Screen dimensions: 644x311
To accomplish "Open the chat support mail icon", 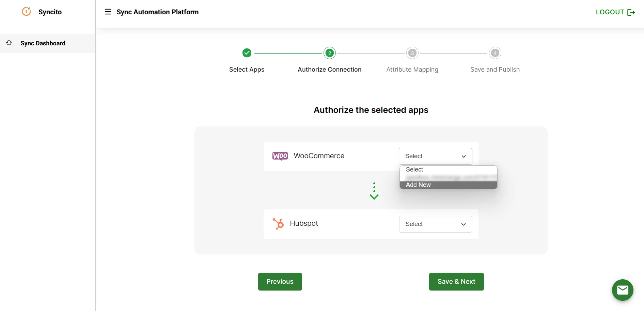I will point(623,290).
